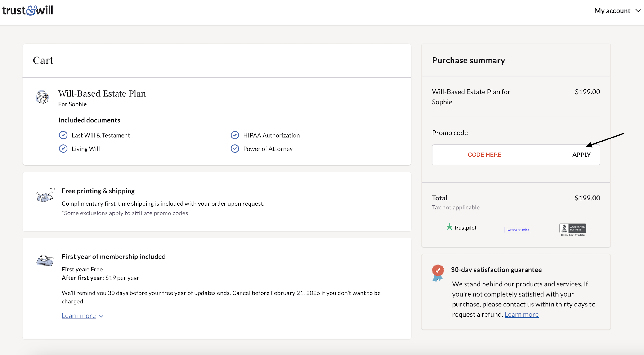Click the checkmark beside Power of Attorney
Image resolution: width=644 pixels, height=355 pixels.
[235, 149]
